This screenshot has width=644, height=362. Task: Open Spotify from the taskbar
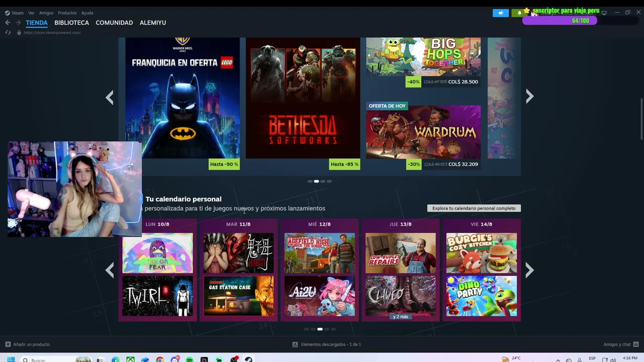pos(190,359)
